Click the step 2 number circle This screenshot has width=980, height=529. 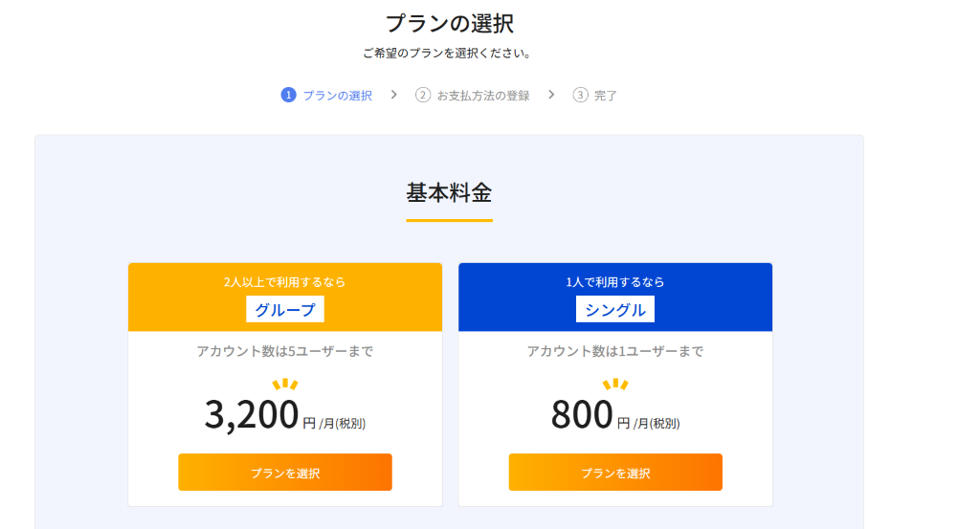[x=423, y=96]
